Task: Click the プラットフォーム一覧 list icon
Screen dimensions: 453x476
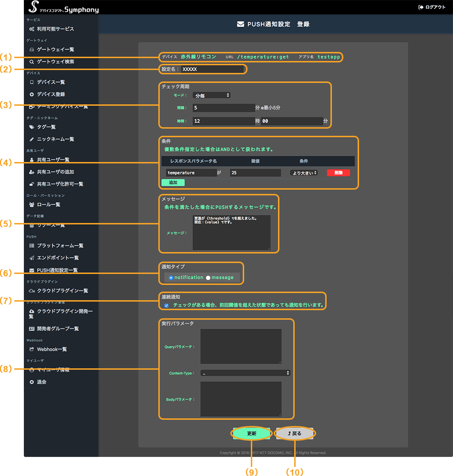Action: 31,245
